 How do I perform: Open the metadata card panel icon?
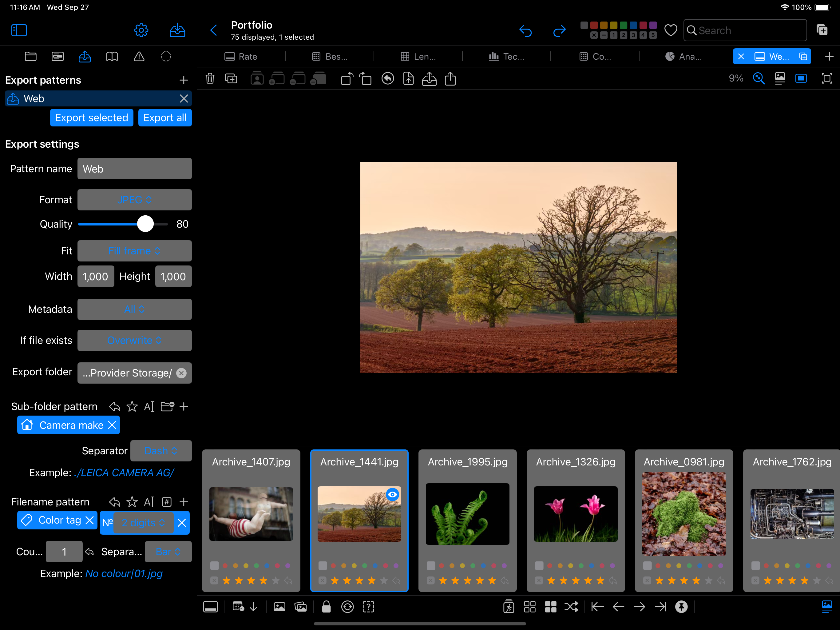[58, 57]
